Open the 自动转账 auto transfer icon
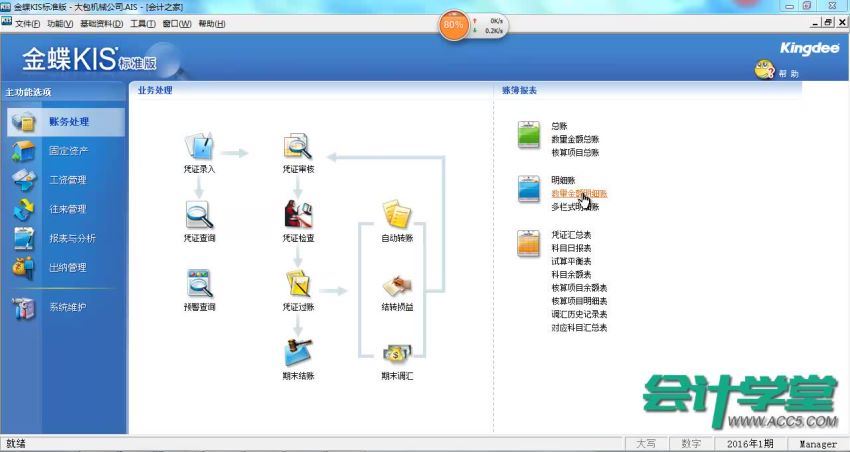The height and width of the screenshot is (452, 850). coord(397,215)
